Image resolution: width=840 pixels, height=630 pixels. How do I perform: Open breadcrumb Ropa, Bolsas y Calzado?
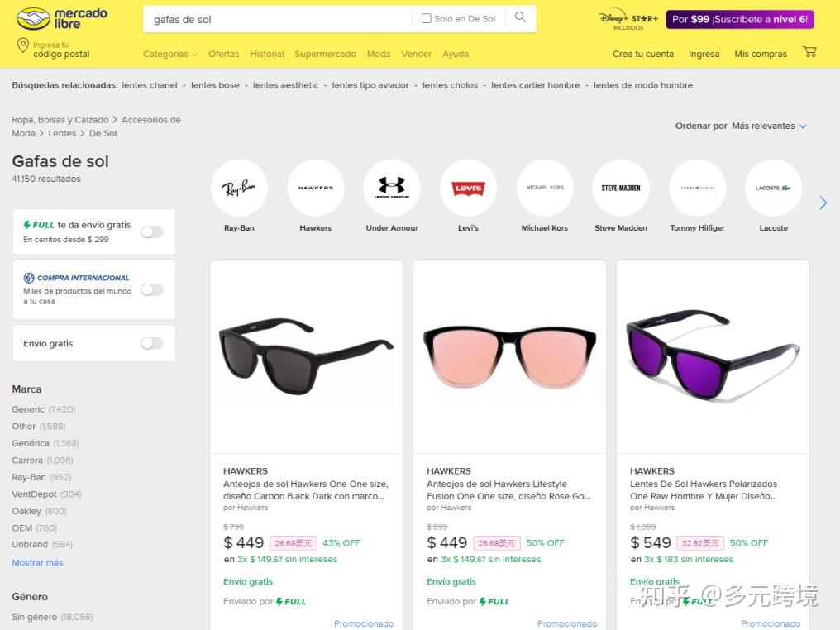pos(60,119)
